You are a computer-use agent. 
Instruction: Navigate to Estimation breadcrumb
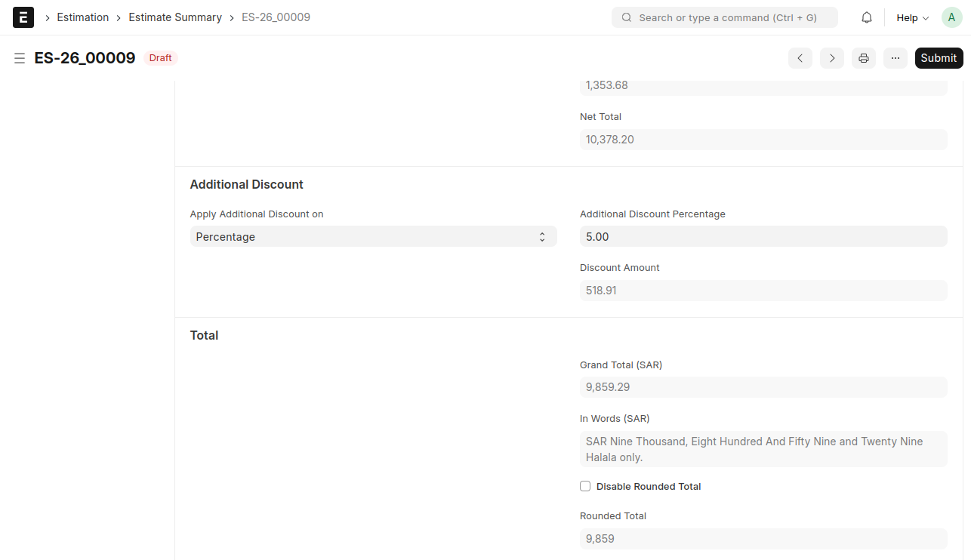[x=83, y=17]
